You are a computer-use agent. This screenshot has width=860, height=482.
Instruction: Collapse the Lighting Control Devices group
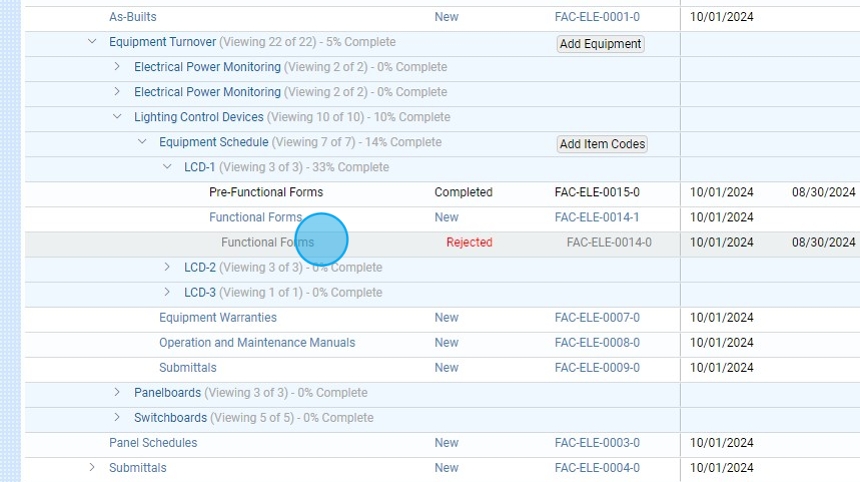[117, 117]
